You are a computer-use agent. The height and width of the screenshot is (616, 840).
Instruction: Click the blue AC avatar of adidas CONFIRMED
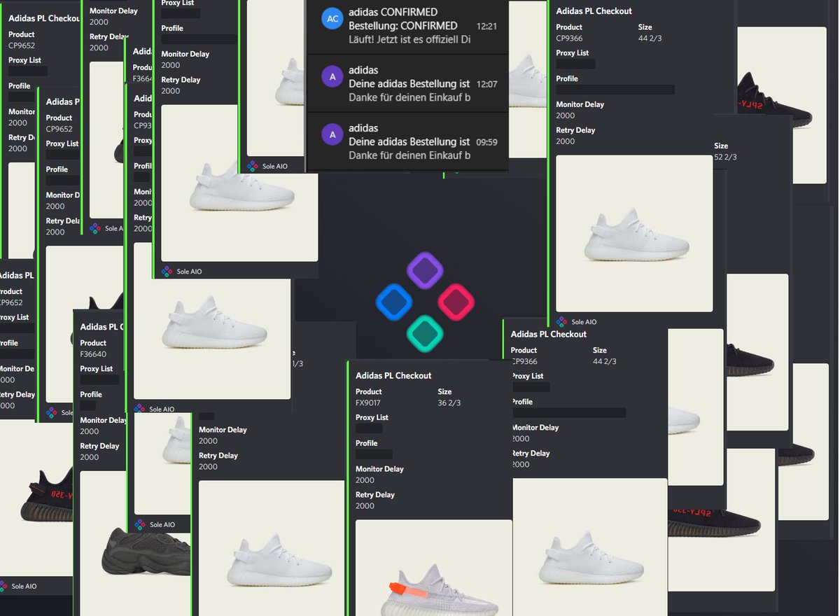[x=332, y=19]
